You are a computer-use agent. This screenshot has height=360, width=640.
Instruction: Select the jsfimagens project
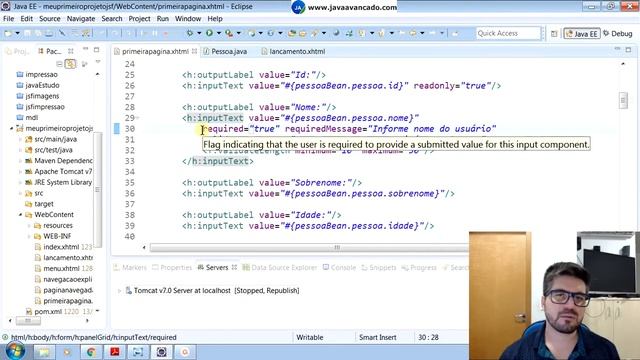point(38,96)
